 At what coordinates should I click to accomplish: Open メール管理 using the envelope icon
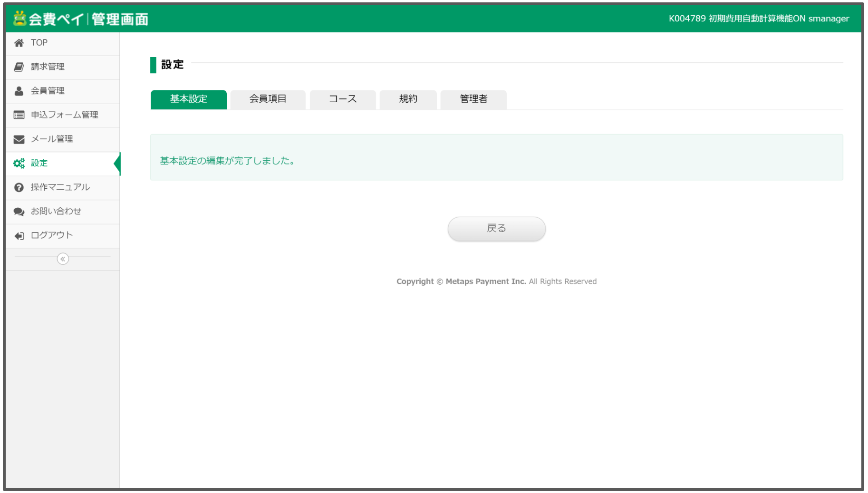[x=19, y=139]
